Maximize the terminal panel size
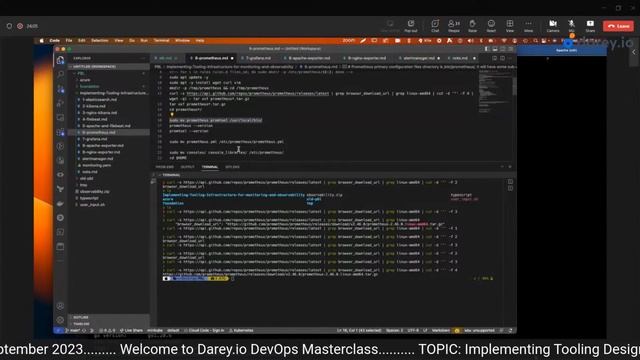 click(x=502, y=167)
